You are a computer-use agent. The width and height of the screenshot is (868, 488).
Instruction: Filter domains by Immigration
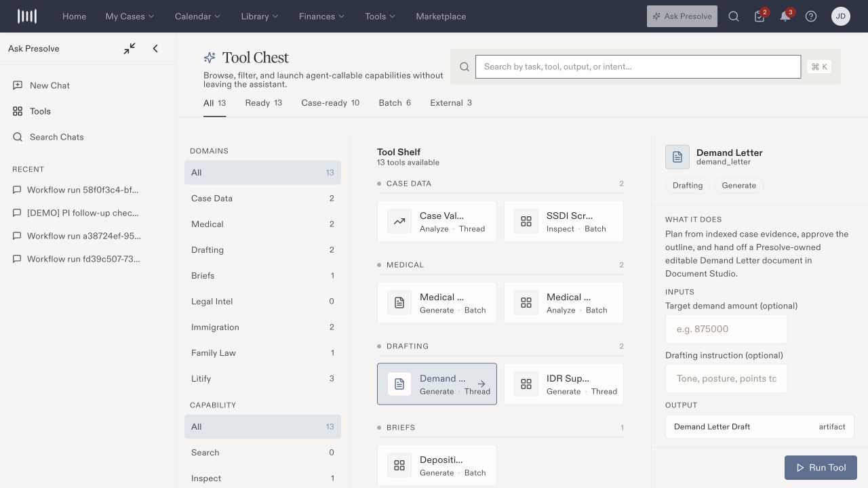tap(262, 327)
